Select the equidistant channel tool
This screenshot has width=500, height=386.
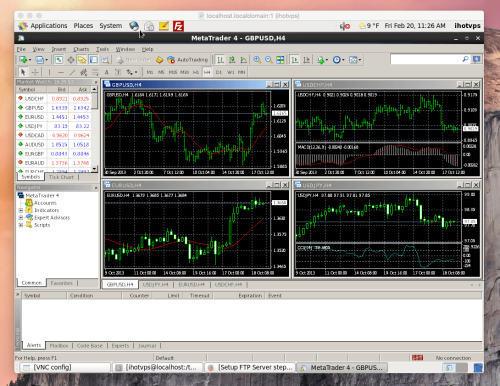click(83, 72)
